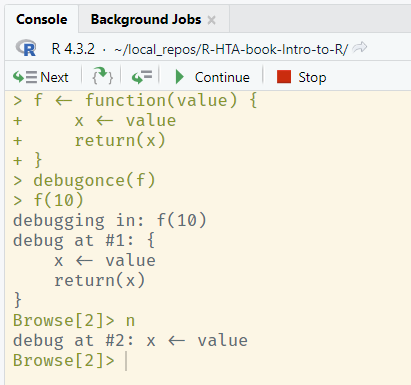Screen dimensions: 411x385
Task: Click the working directory path text
Action: click(x=231, y=49)
